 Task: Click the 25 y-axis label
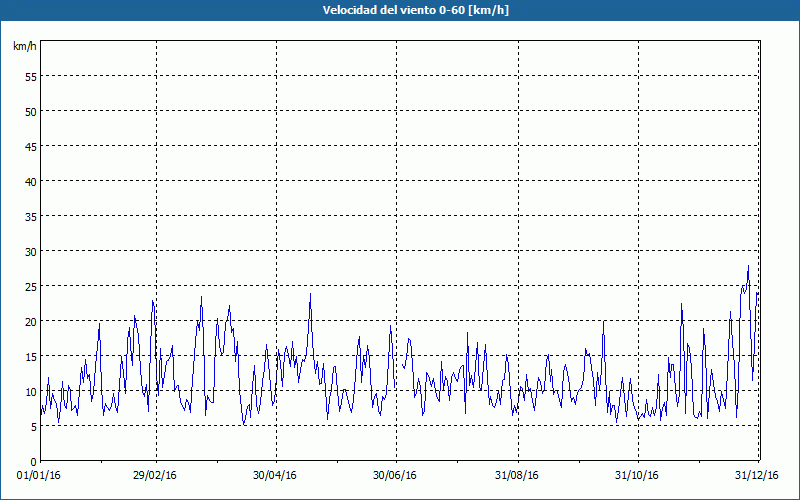point(31,287)
